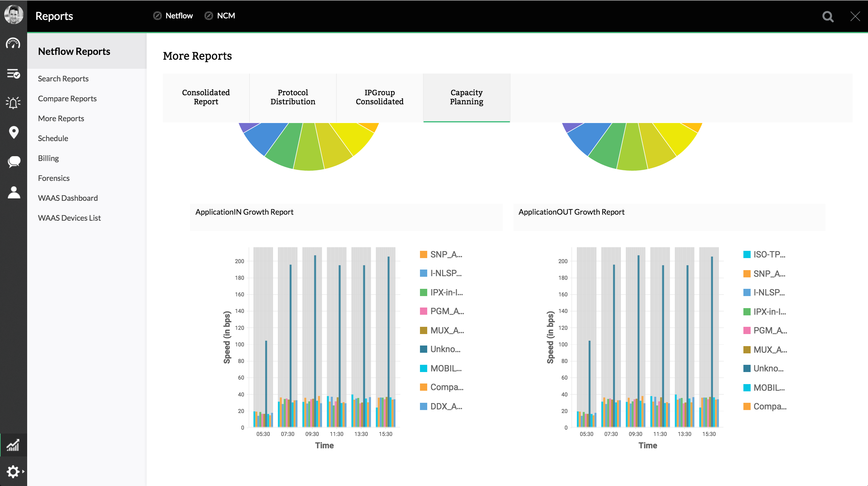Click the search magnifier icon at the top right
The height and width of the screenshot is (486, 868).
coord(828,16)
